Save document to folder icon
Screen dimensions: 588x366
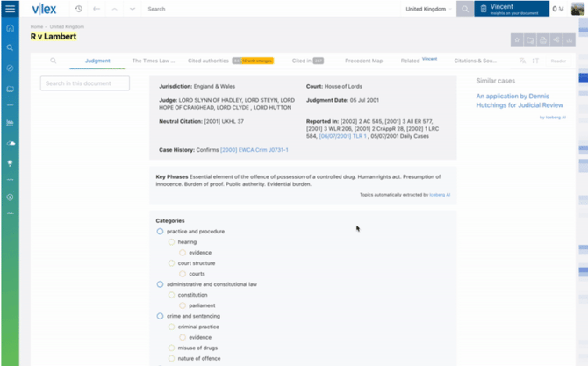(x=530, y=39)
